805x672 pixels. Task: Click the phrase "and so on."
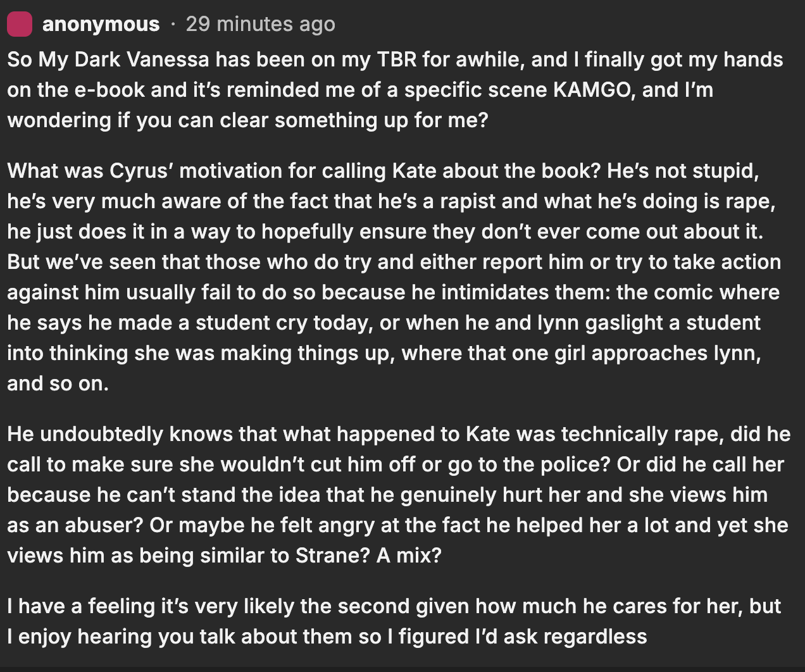58,383
